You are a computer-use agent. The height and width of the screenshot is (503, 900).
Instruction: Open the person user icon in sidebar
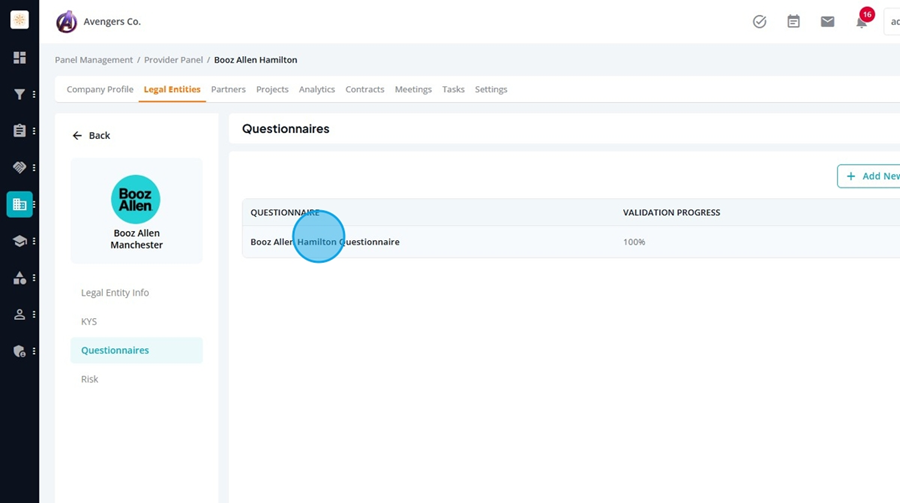coord(20,315)
